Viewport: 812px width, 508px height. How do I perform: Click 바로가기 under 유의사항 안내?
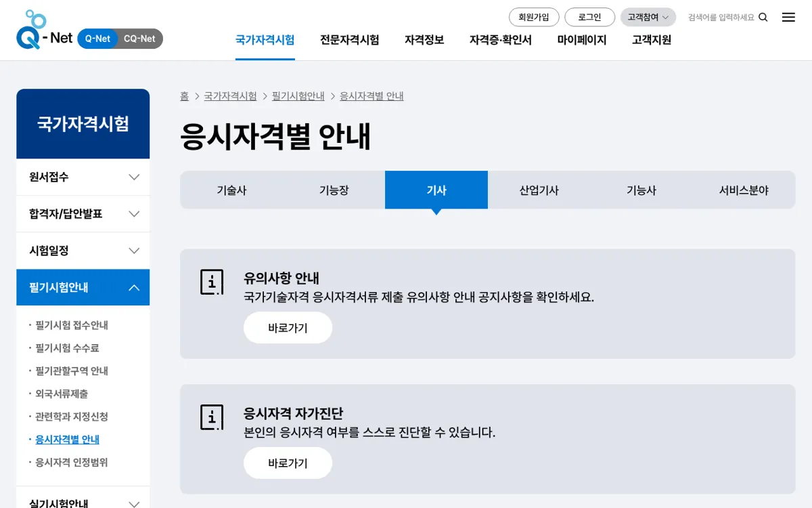point(288,328)
